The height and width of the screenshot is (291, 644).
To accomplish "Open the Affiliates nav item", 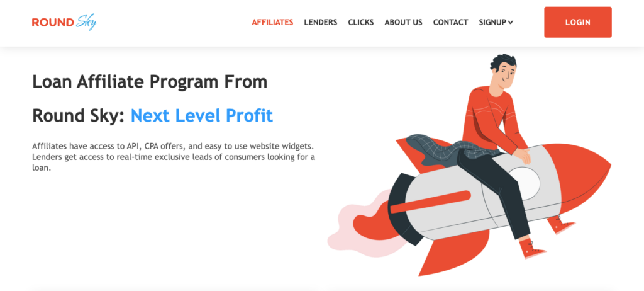I will click(x=272, y=22).
